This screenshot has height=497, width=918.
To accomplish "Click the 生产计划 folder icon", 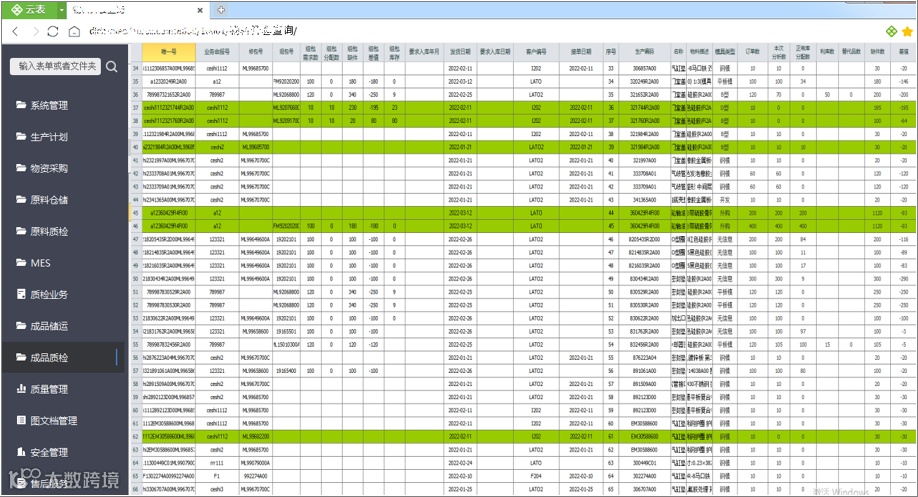I will click(21, 136).
